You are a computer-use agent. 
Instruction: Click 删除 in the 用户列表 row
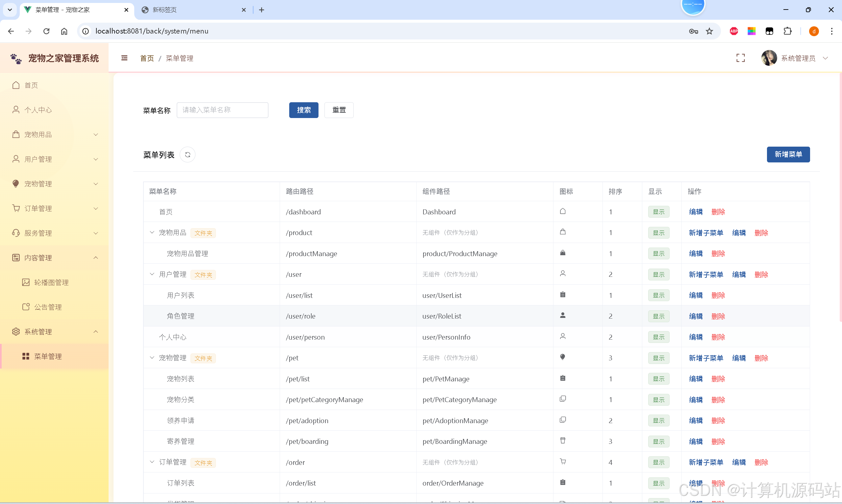(718, 296)
